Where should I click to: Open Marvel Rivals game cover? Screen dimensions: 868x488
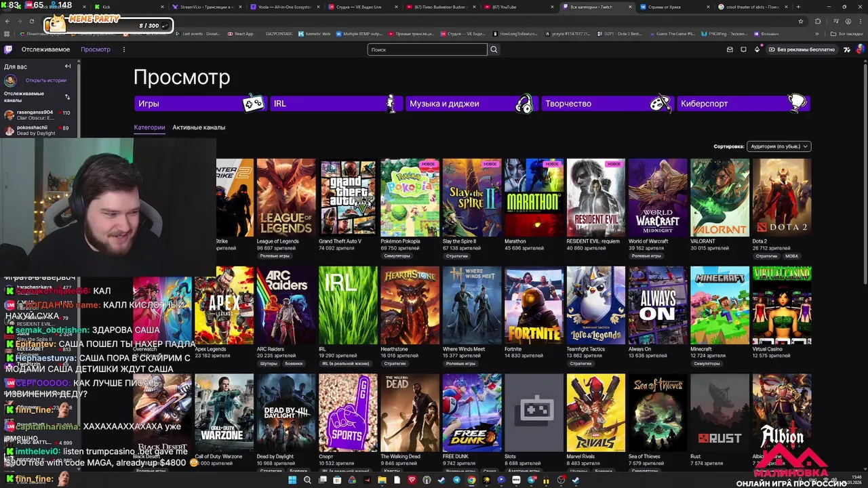coord(595,413)
